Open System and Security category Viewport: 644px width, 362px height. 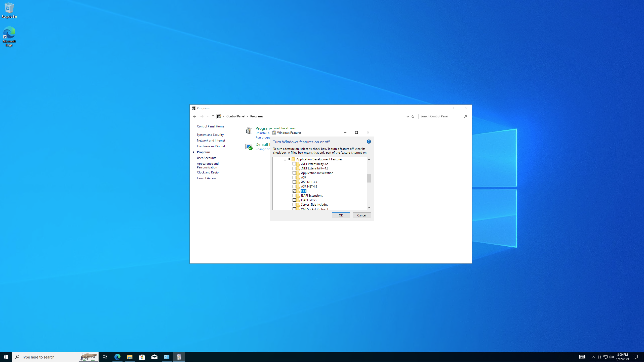[x=210, y=135]
